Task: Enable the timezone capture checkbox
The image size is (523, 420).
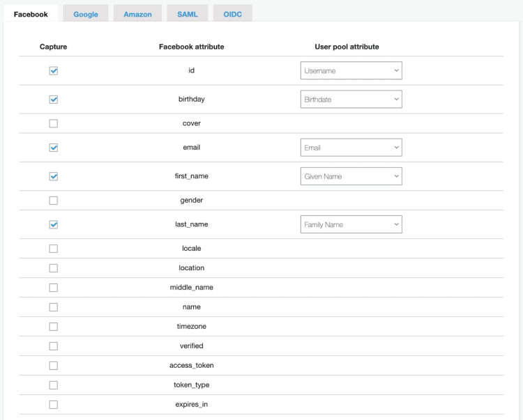Action: (54, 327)
